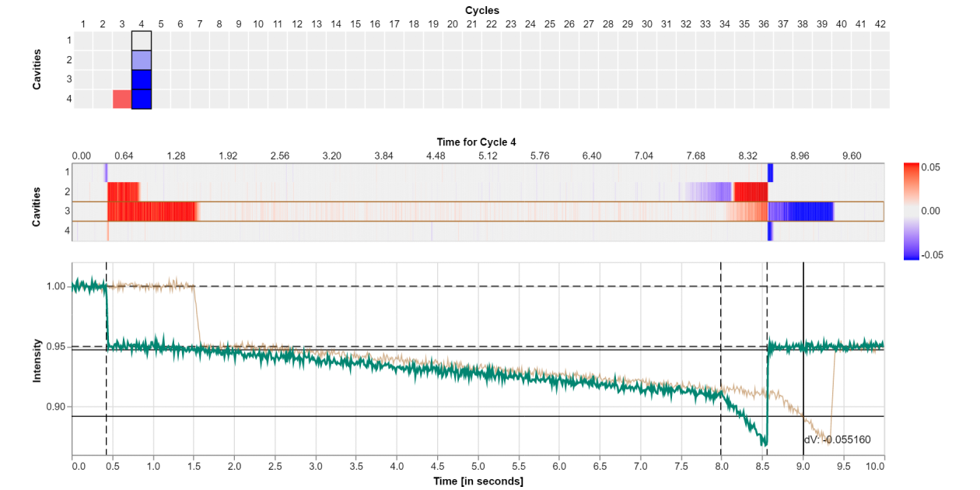Image resolution: width=980 pixels, height=490 pixels.
Task: Select cycle 20 cell in cavity 1 row
Action: click(453, 40)
